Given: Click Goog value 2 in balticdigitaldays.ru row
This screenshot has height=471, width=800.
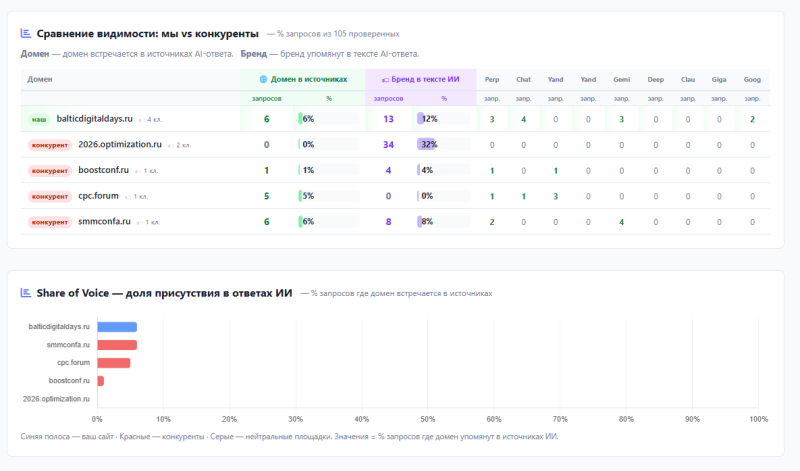Looking at the screenshot, I should click(752, 119).
